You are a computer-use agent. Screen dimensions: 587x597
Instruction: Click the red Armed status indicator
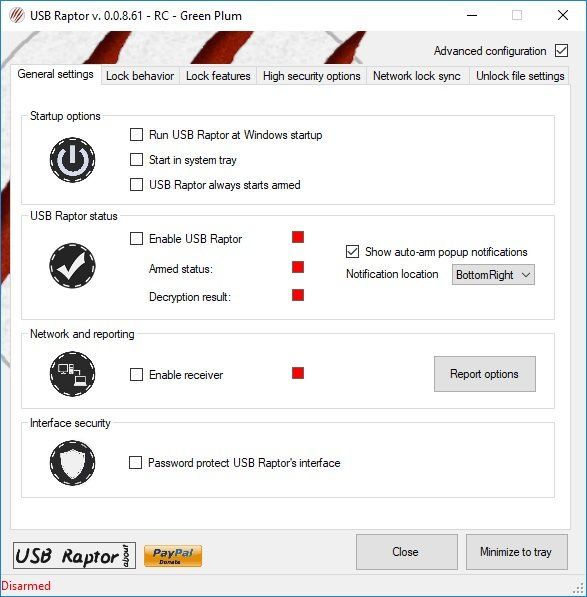[x=298, y=267]
